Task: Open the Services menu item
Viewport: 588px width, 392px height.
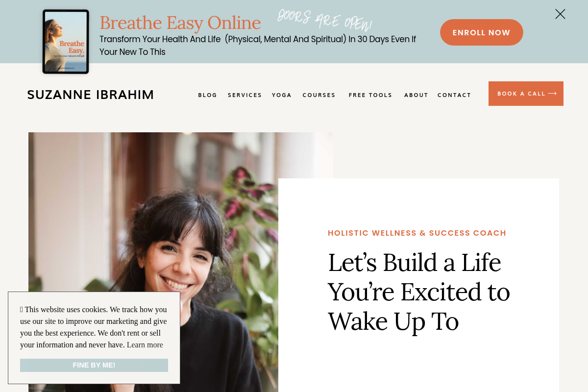Action: 245,95
